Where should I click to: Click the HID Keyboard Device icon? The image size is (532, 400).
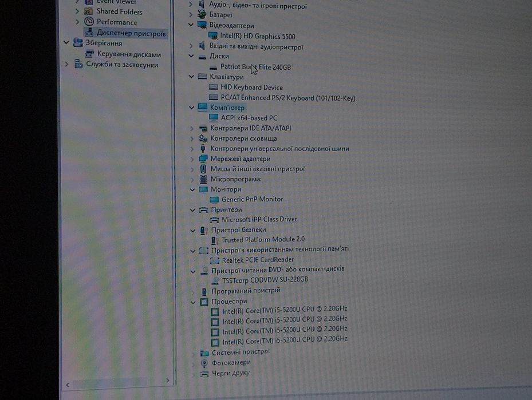(x=214, y=87)
